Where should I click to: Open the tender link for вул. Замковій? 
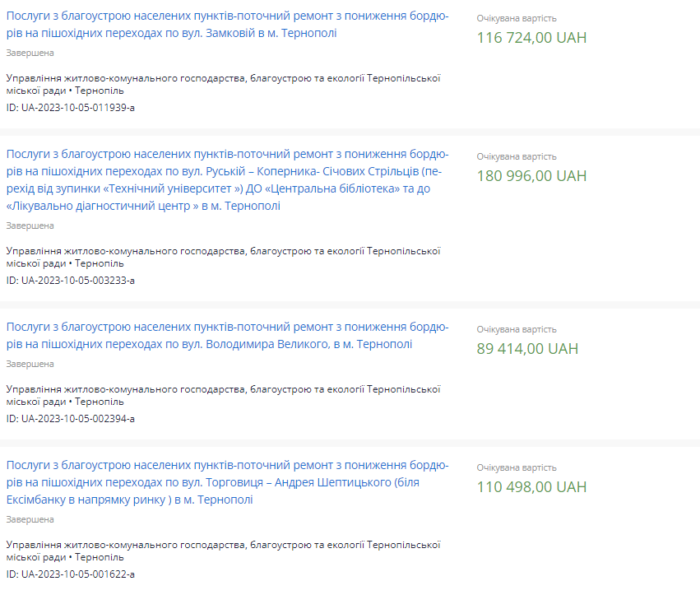pyautogui.click(x=228, y=25)
